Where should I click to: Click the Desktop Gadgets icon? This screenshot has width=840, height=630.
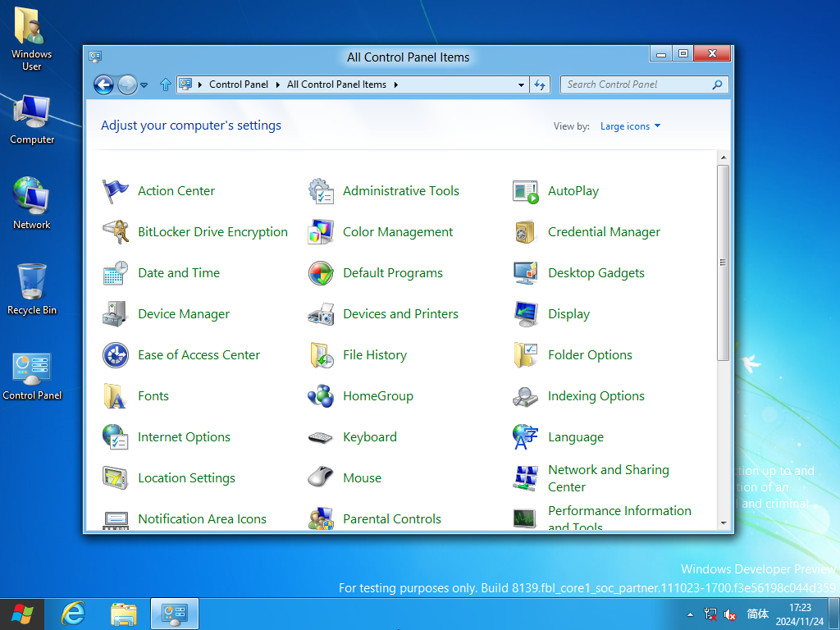(x=526, y=273)
